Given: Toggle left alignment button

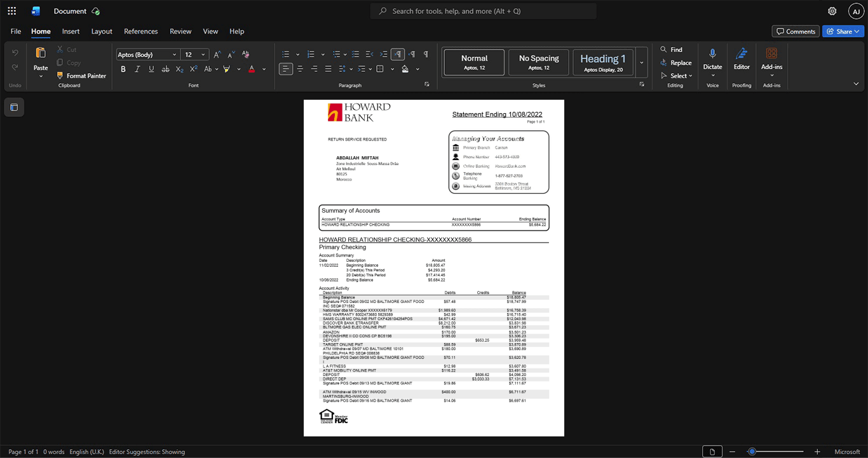Looking at the screenshot, I should point(286,69).
